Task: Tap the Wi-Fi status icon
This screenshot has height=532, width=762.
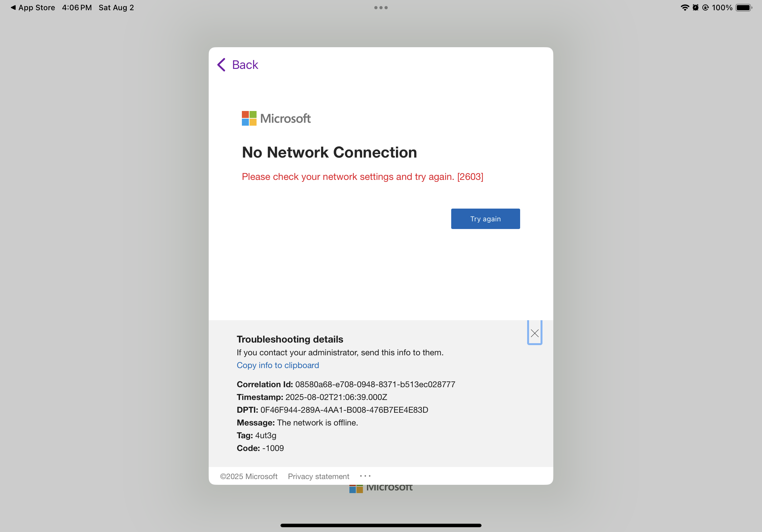Action: [x=684, y=8]
